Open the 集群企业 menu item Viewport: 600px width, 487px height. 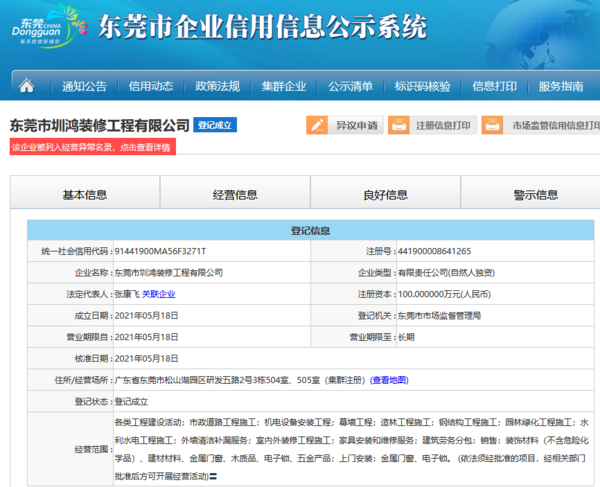284,86
